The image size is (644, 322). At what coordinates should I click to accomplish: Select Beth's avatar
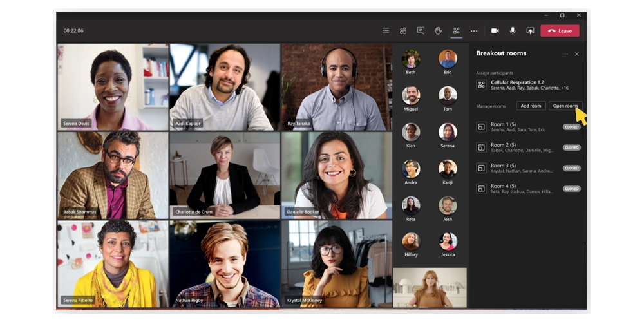(411, 59)
